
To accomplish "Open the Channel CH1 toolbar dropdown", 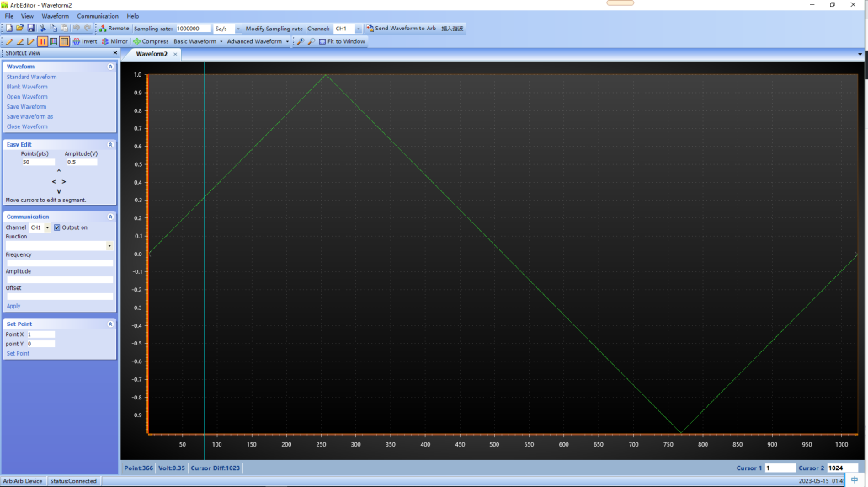I will point(359,28).
